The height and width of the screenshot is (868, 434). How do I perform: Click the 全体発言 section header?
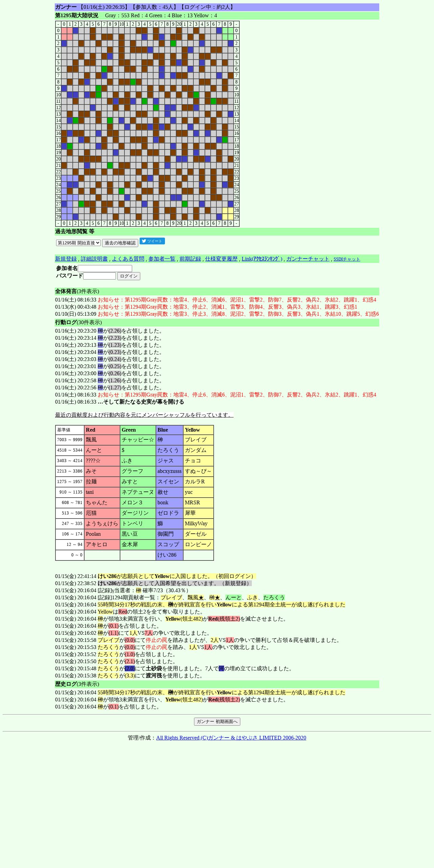217,291
